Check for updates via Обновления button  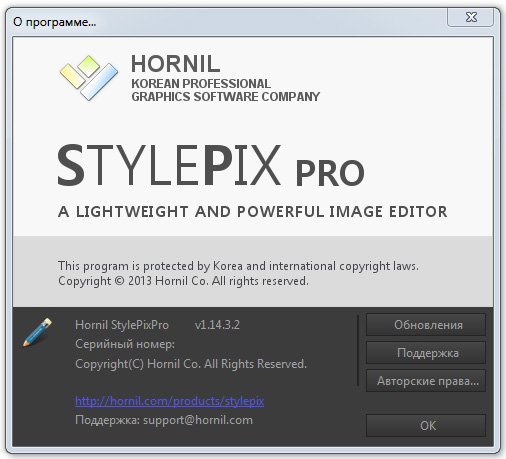(426, 325)
